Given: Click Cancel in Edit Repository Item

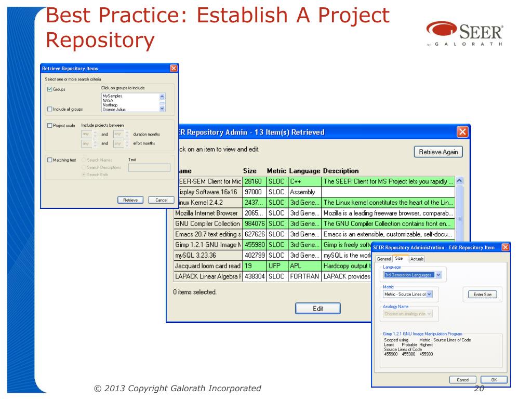Looking at the screenshot, I should [x=463, y=380].
